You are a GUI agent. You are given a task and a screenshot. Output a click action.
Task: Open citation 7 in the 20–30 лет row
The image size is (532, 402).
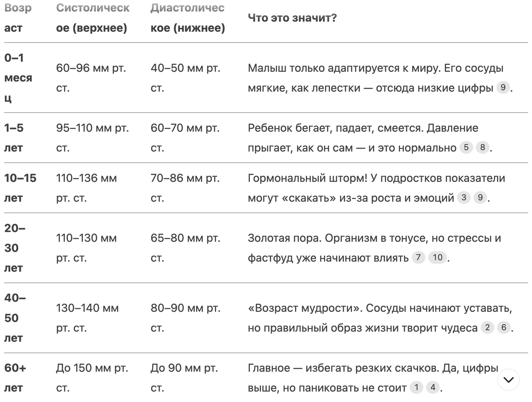(418, 258)
